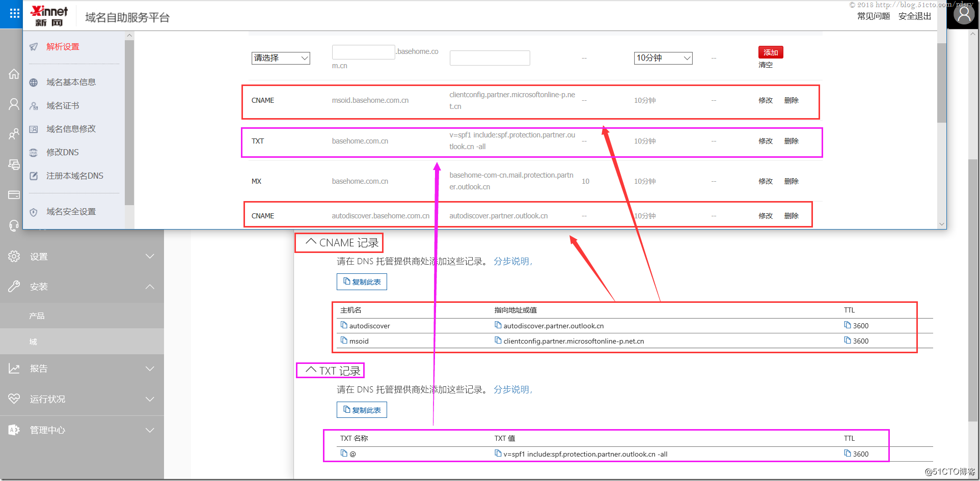Image resolution: width=980 pixels, height=481 pixels.
Task: Copy the autodiscover host name value
Action: point(344,325)
